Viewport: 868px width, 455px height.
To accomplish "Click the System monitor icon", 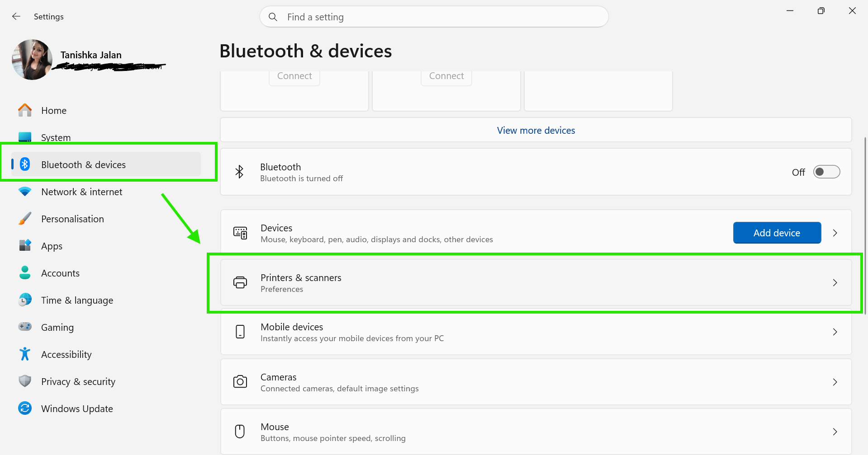I will [25, 137].
